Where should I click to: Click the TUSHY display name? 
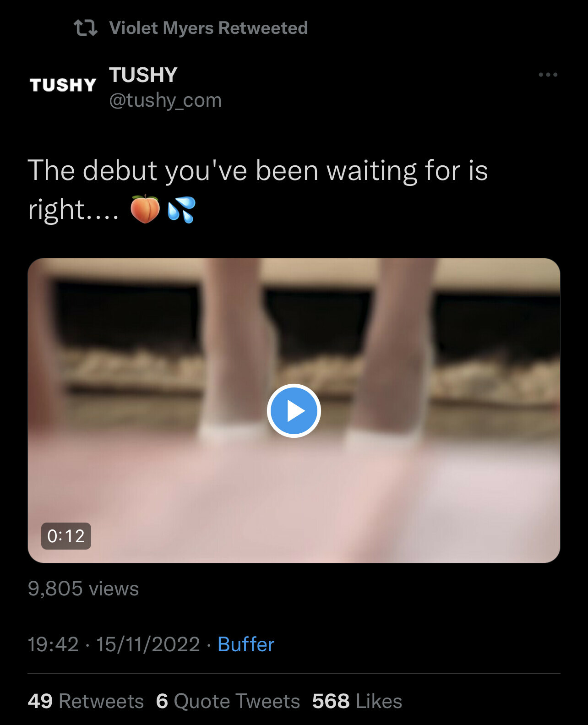(x=143, y=75)
